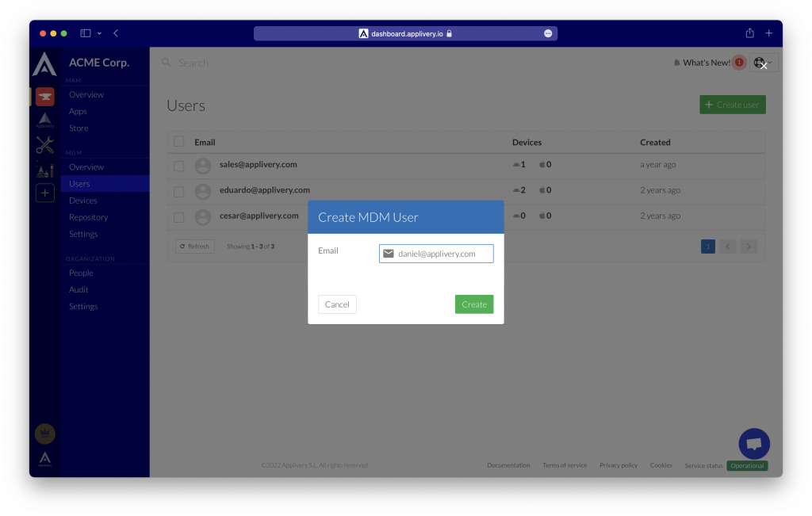Open MAM Overview menu item
Screen dimensions: 812x516
click(x=86, y=94)
